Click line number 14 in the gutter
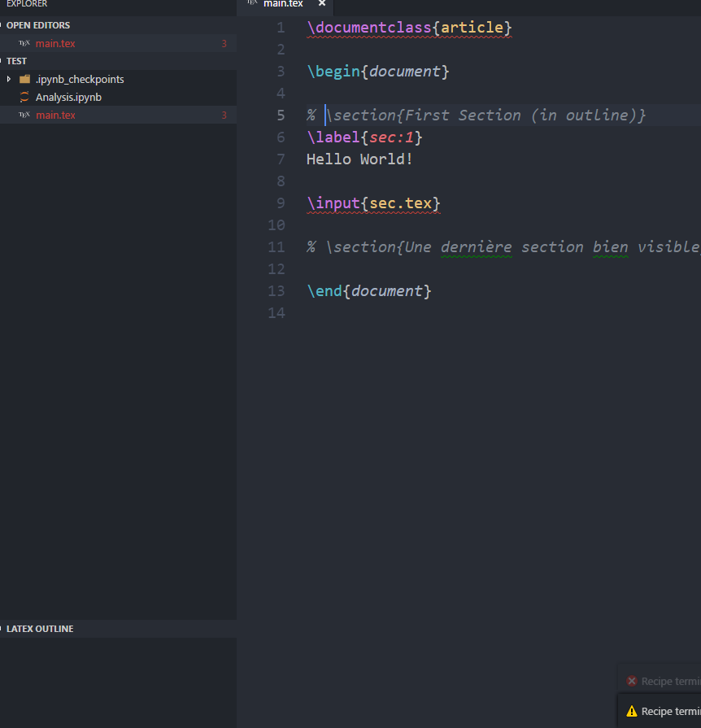Screen dimensions: 701x728 [x=276, y=313]
